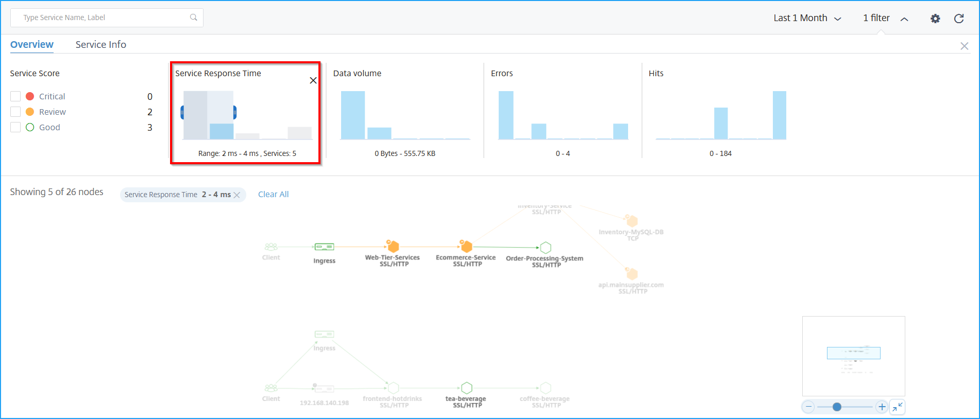Zoom out with minus icon

point(809,407)
